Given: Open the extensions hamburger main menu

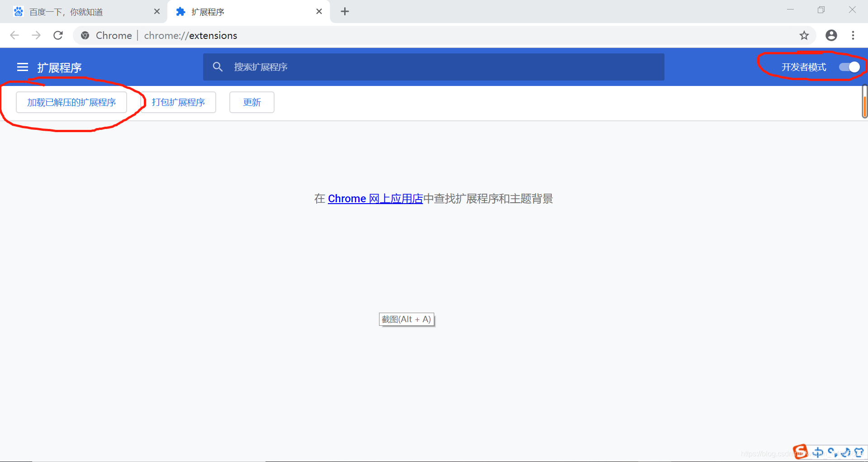Looking at the screenshot, I should coord(23,67).
